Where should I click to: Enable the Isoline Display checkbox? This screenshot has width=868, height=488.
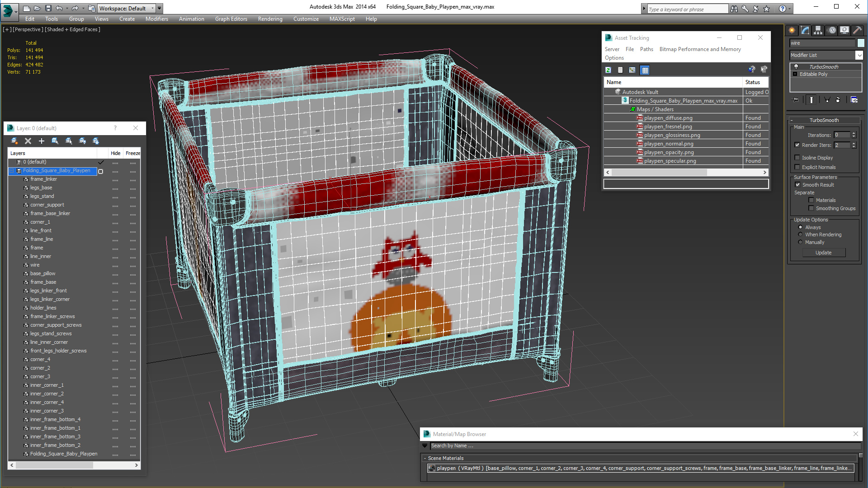(797, 158)
